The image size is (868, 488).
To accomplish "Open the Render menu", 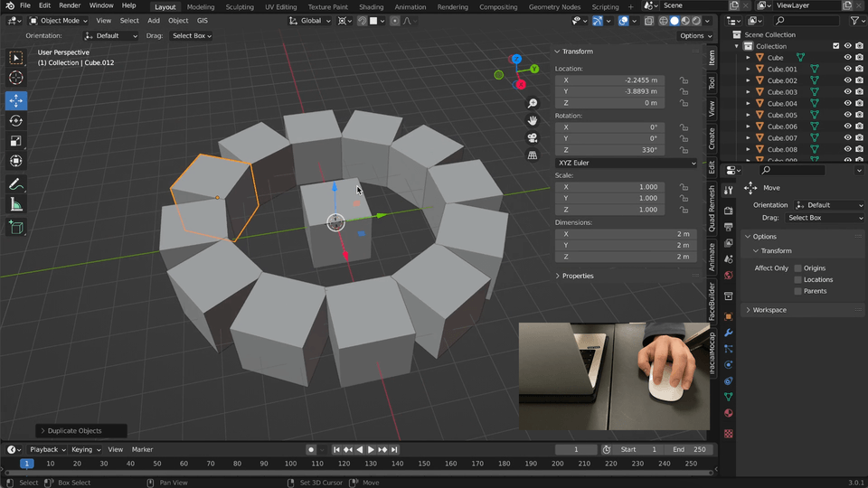I will [x=70, y=5].
